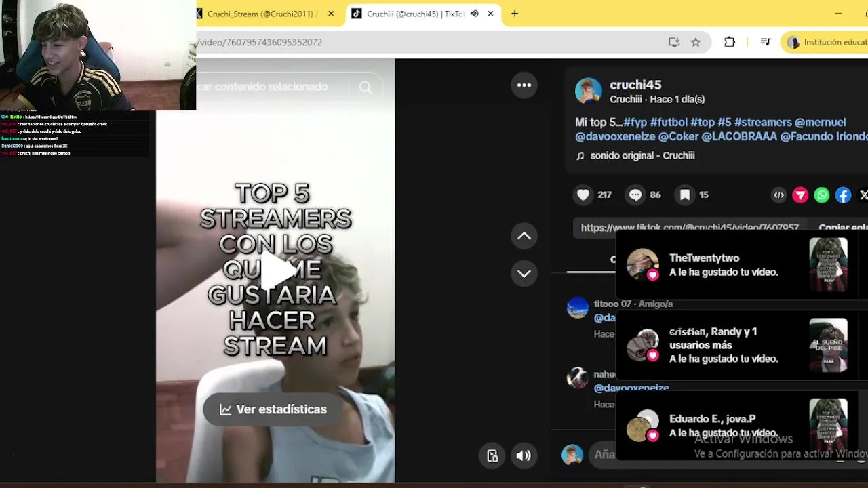
Task: Click the #futbol hashtag
Action: pos(669,123)
